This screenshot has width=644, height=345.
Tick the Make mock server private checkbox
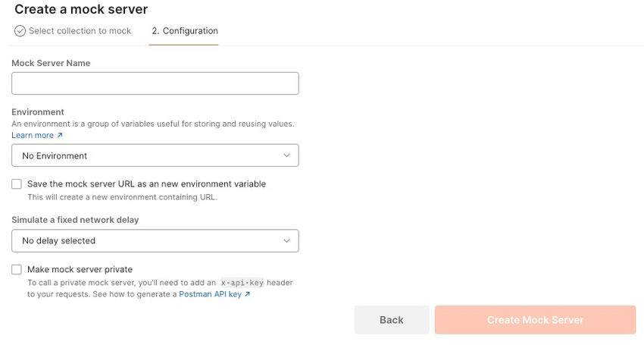point(17,269)
